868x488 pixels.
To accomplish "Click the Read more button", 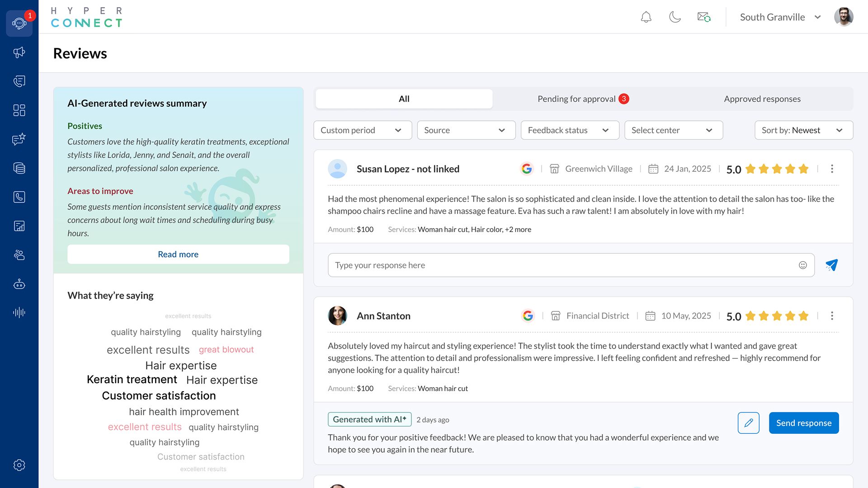I will click(x=178, y=254).
